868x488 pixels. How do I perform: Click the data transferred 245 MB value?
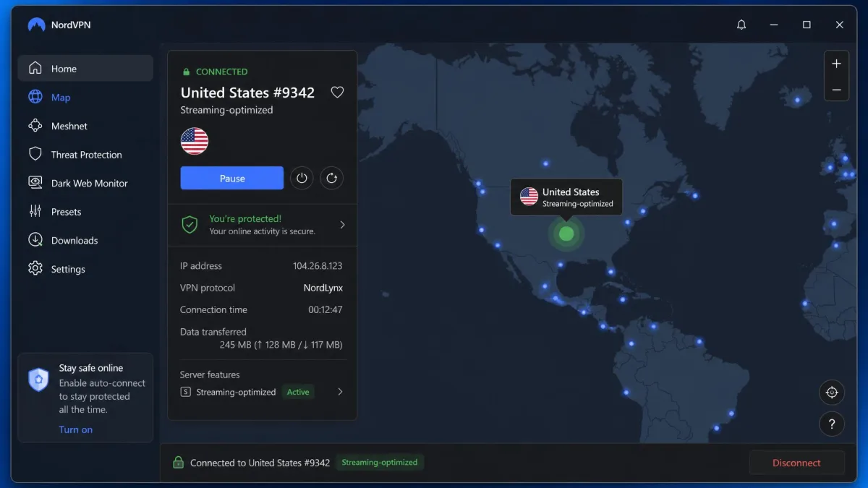281,345
